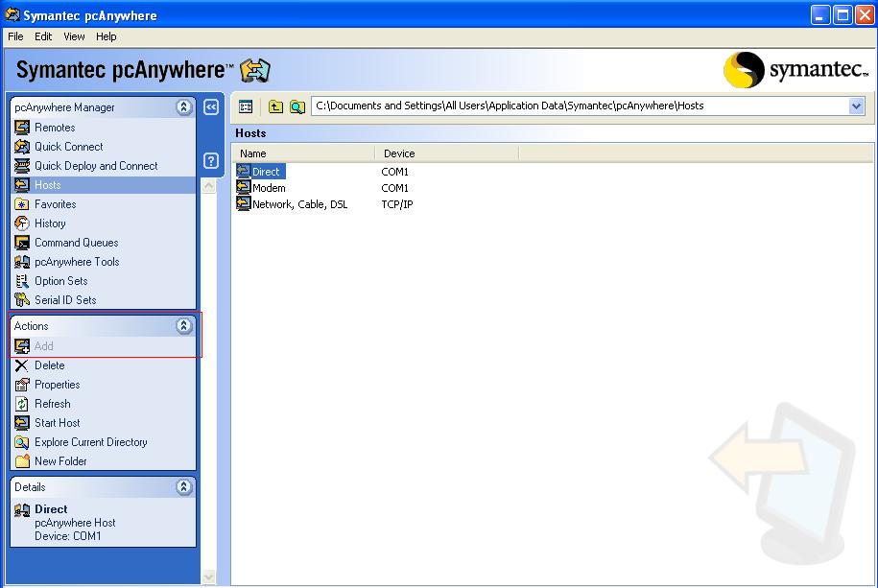Open the Remotes section icon
878x588 pixels.
pyautogui.click(x=22, y=128)
